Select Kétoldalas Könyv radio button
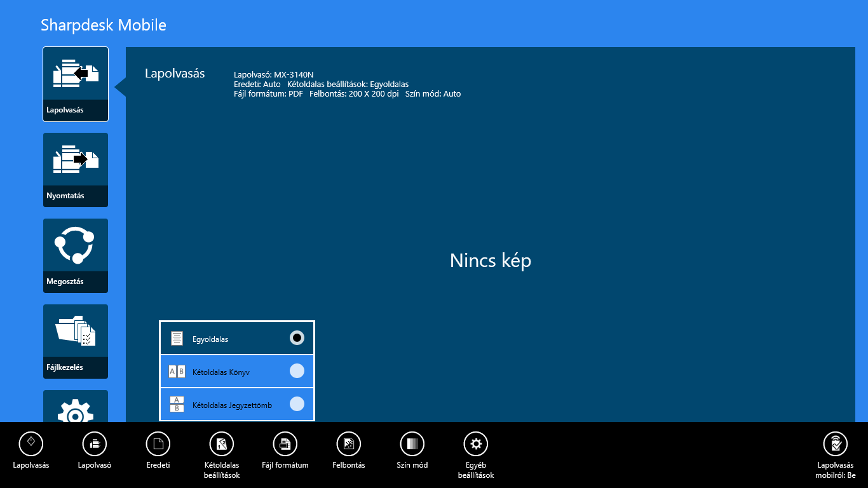Screen dimensions: 868x488 pos(297,371)
